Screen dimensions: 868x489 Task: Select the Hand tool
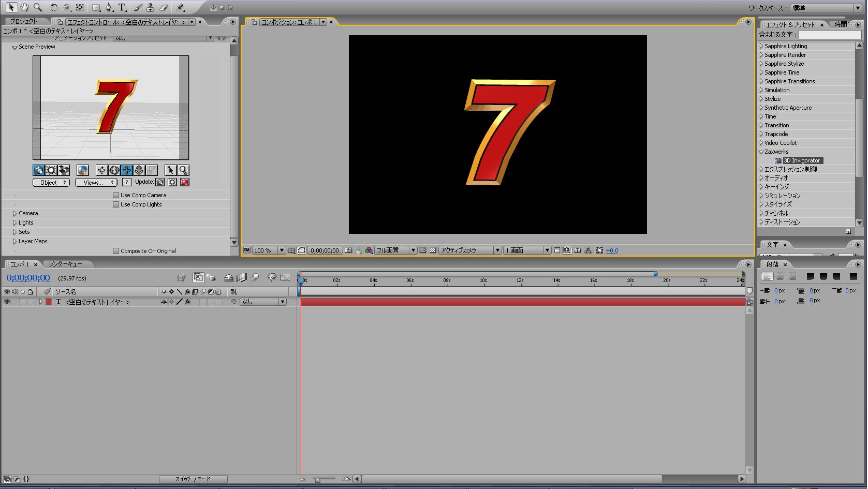click(x=24, y=7)
